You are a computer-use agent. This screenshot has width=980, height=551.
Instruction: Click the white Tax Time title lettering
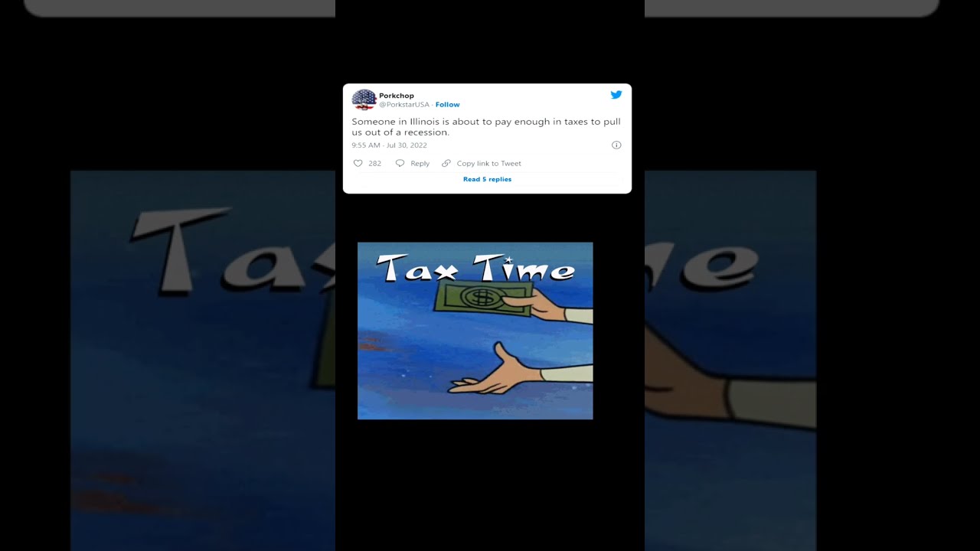pos(475,269)
